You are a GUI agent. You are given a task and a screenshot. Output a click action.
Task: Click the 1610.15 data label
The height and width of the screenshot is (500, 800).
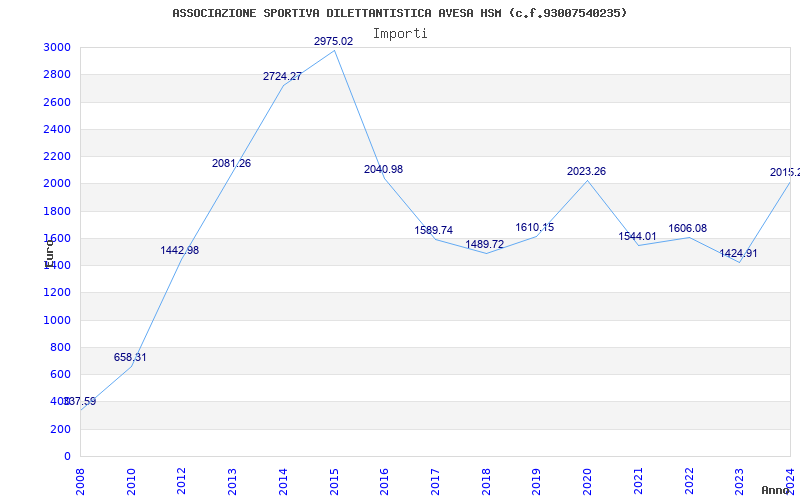[x=535, y=227]
